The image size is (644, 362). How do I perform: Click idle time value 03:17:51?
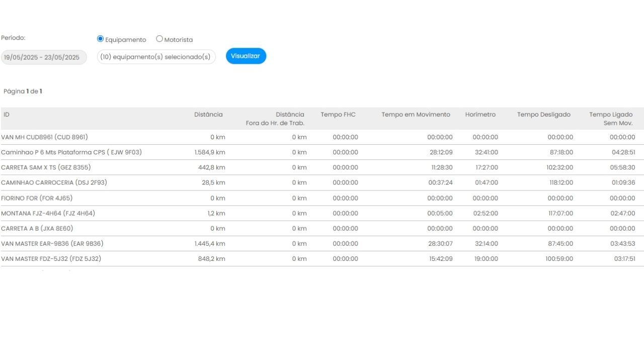click(x=625, y=258)
